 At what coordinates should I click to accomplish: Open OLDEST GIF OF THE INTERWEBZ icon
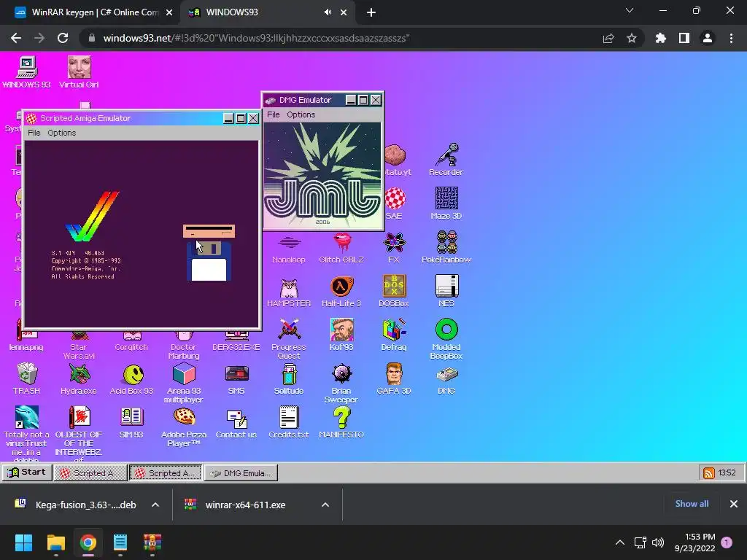(x=79, y=432)
